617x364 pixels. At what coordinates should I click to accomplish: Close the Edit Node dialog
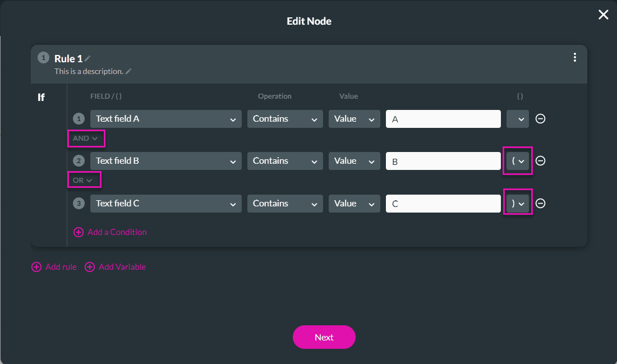pos(603,15)
